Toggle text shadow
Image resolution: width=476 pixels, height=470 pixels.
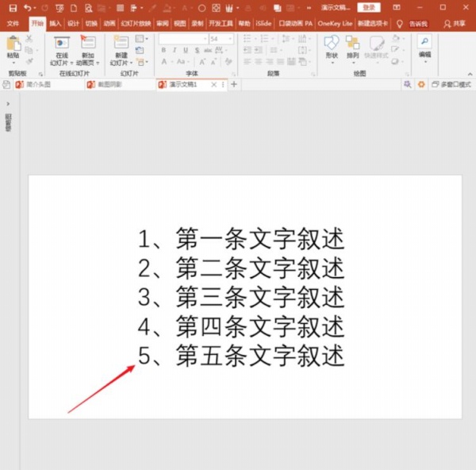pos(197,50)
